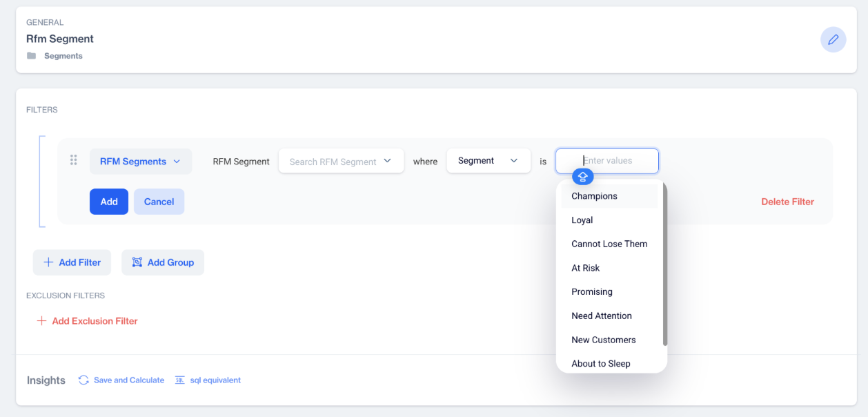Screen dimensions: 868x417
Task: Click the group icon in Add Group
Action: click(137, 262)
